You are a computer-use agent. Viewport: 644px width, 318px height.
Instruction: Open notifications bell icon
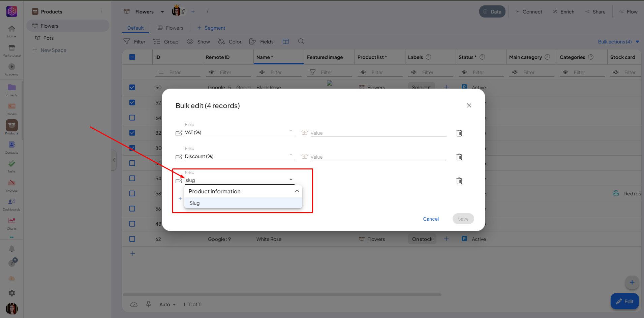tap(11, 249)
